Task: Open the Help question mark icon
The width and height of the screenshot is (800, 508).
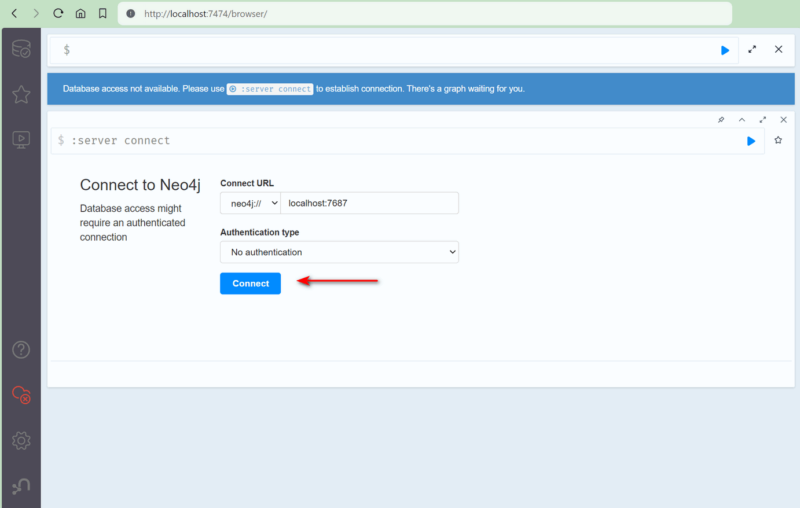Action: pyautogui.click(x=21, y=350)
